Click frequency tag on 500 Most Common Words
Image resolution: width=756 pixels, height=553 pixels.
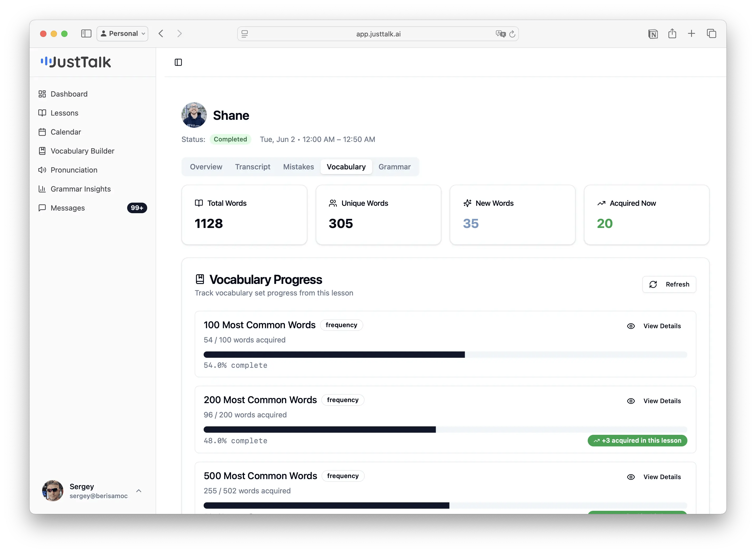coord(343,476)
